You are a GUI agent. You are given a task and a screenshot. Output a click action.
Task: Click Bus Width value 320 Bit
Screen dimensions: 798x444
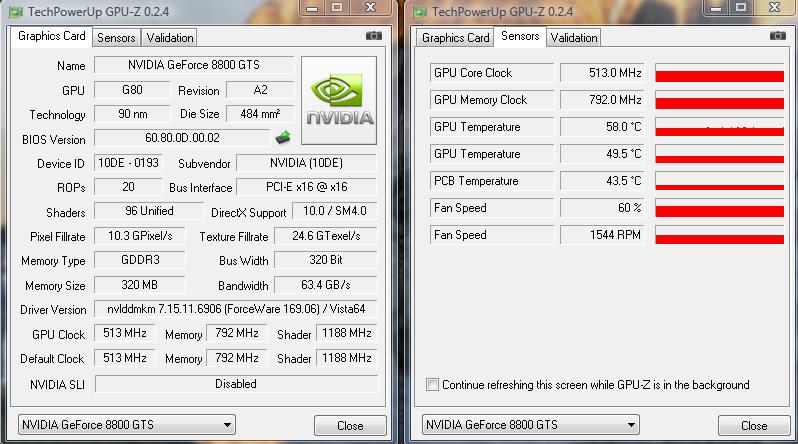[326, 260]
